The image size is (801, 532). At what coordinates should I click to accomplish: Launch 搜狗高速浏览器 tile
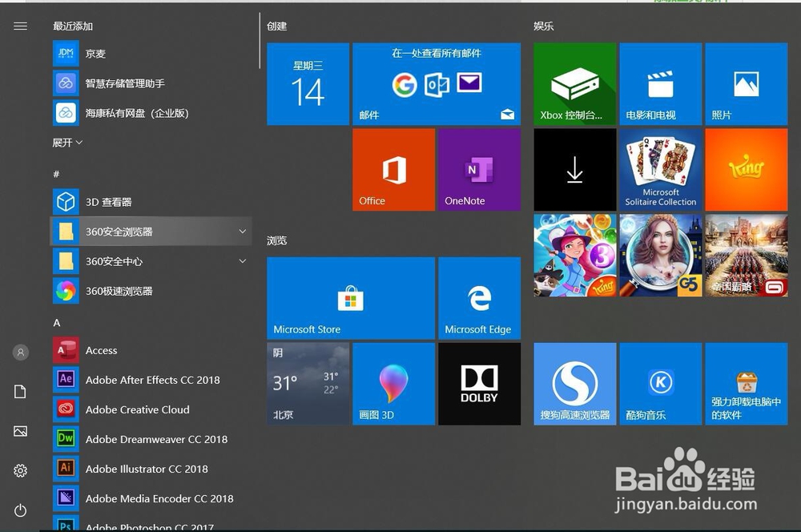pos(575,384)
